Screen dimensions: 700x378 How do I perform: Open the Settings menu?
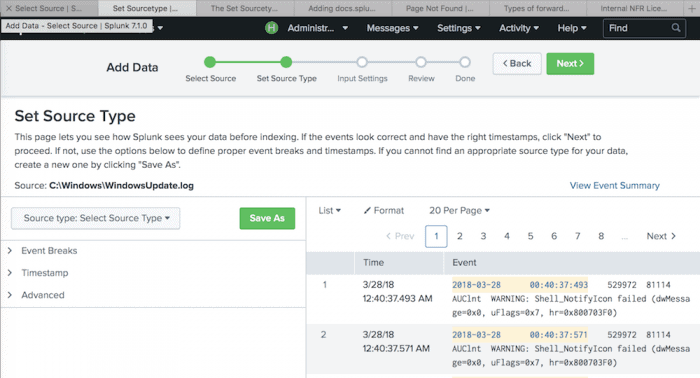(458, 28)
